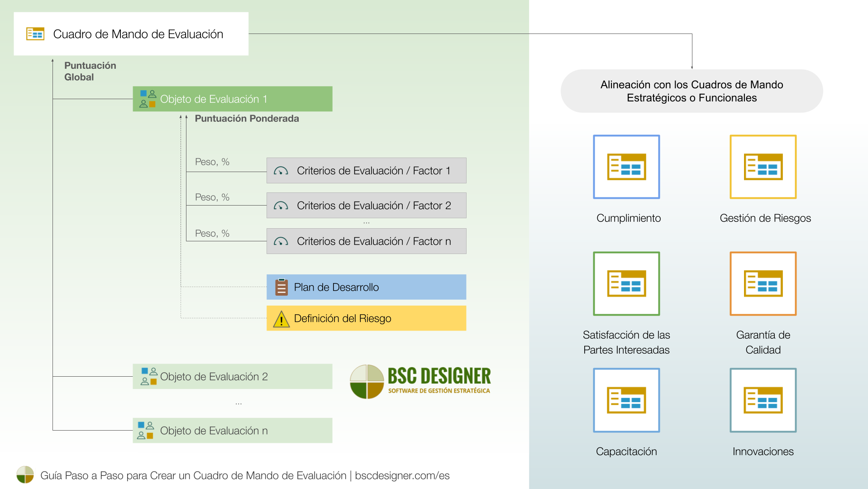Open the Objeto de Evaluación 1 bar
Screen dimensions: 868x489
pos(233,99)
